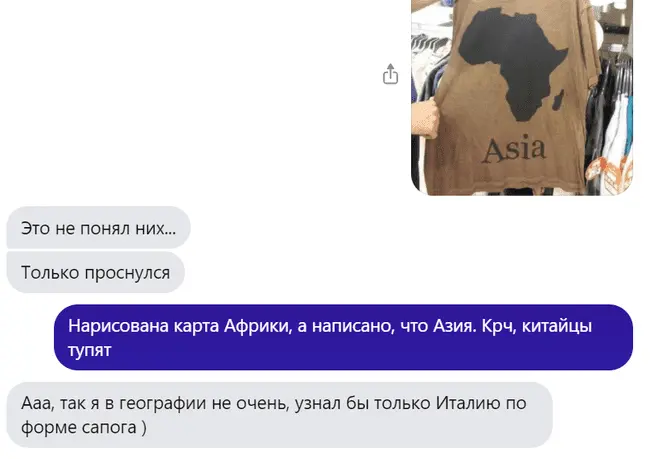650x459 pixels.
Task: Click the black Africa silhouette in photo
Action: click(x=514, y=62)
